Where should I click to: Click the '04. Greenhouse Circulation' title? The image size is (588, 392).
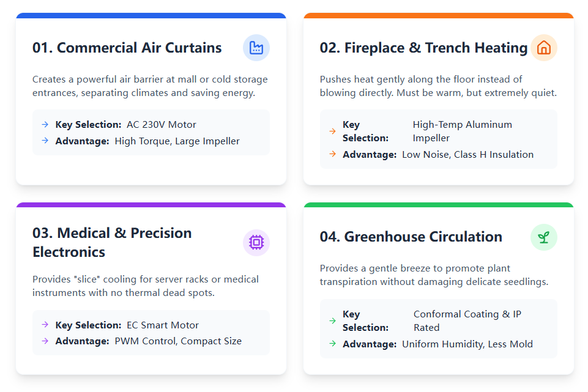[411, 237]
